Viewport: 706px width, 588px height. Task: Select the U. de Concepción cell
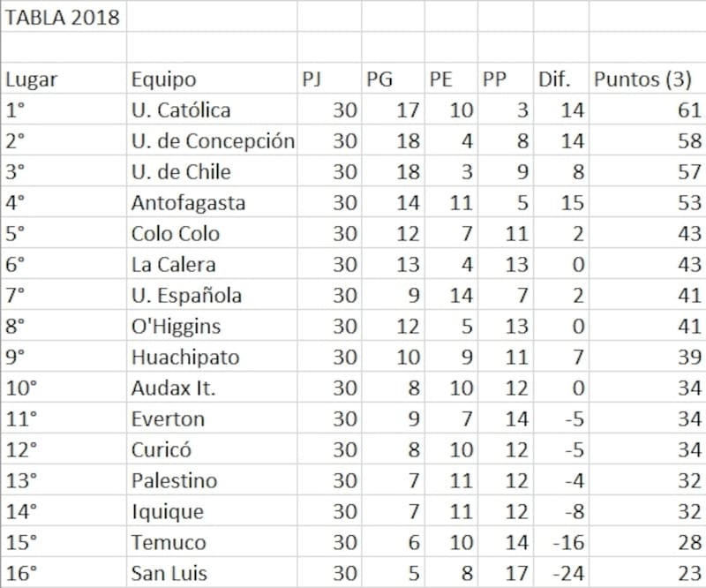point(213,141)
